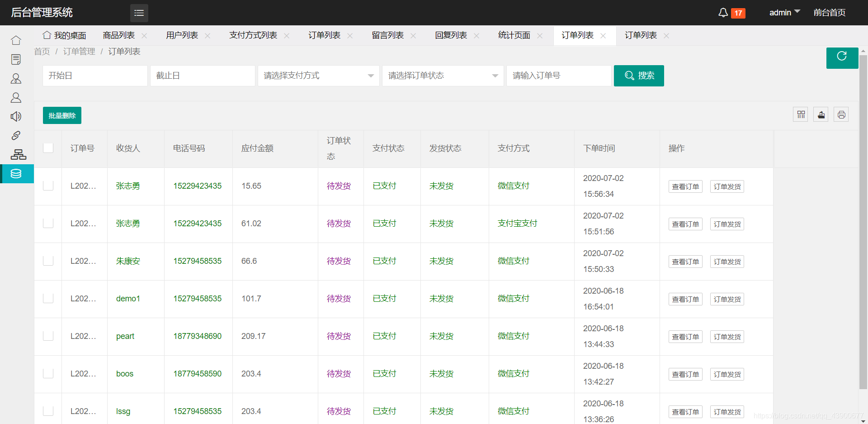Screen dimensions: 868x424
Task: Check the row for peart
Action: point(48,336)
